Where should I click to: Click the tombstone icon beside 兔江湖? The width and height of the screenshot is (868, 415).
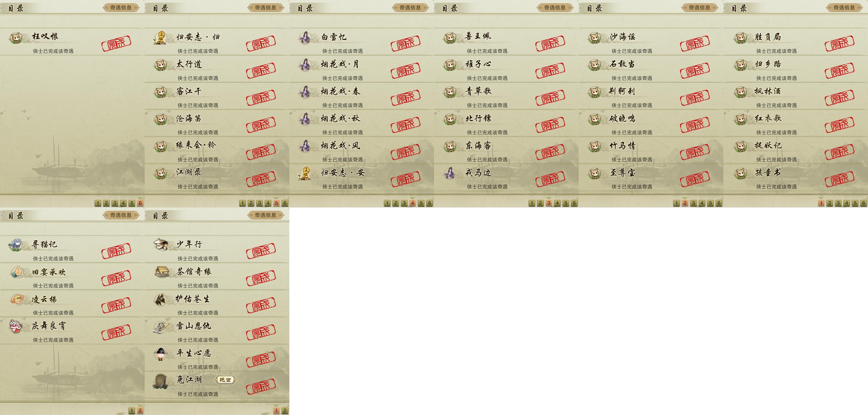161,381
